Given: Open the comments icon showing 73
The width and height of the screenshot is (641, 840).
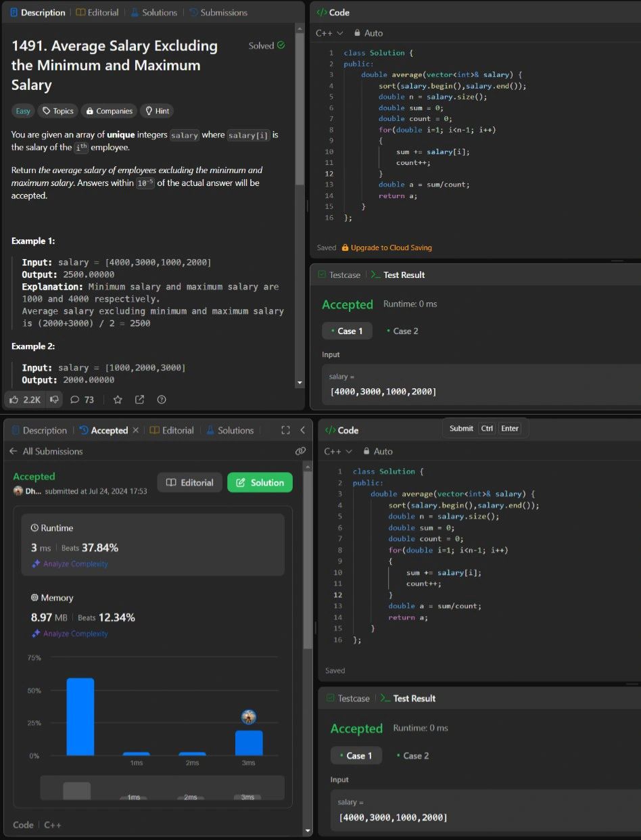Looking at the screenshot, I should coord(75,400).
